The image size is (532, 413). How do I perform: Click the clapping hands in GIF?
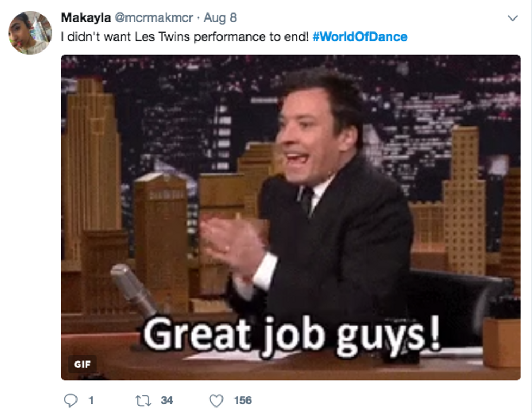coord(231,243)
